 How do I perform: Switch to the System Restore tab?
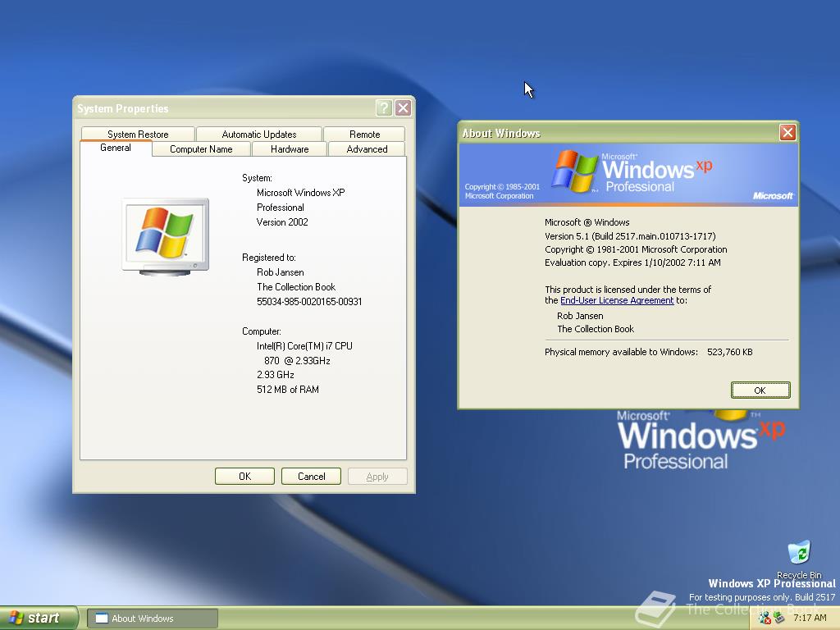138,134
